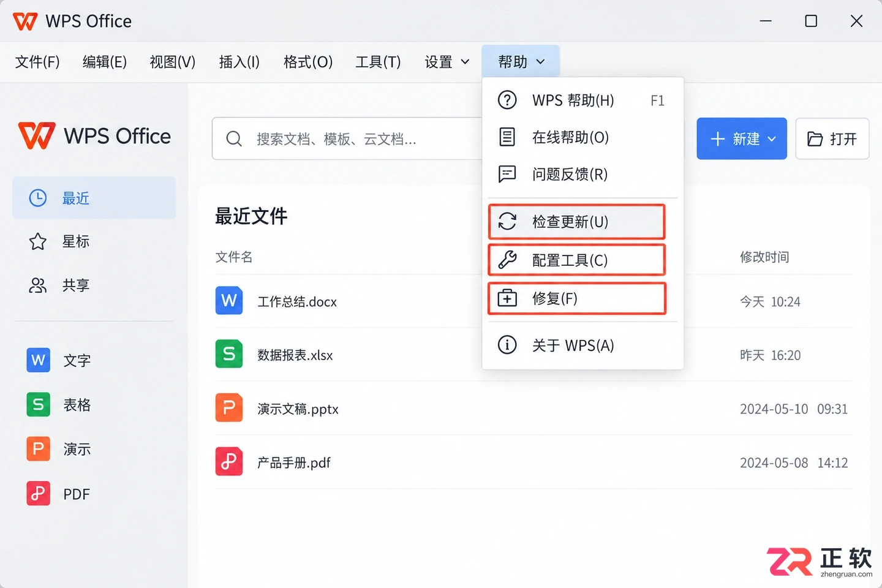The height and width of the screenshot is (588, 882).
Task: Click the repair first-aid kit icon
Action: point(507,298)
